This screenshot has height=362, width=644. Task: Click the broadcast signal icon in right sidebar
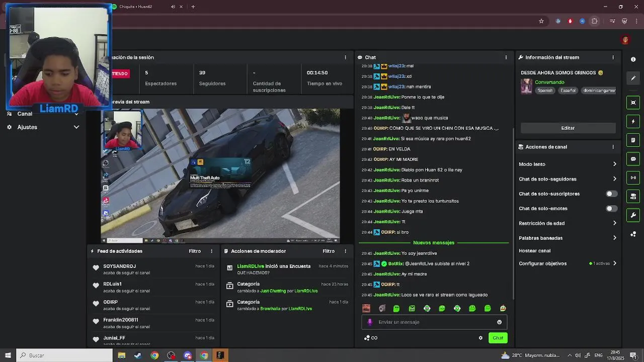(x=633, y=177)
